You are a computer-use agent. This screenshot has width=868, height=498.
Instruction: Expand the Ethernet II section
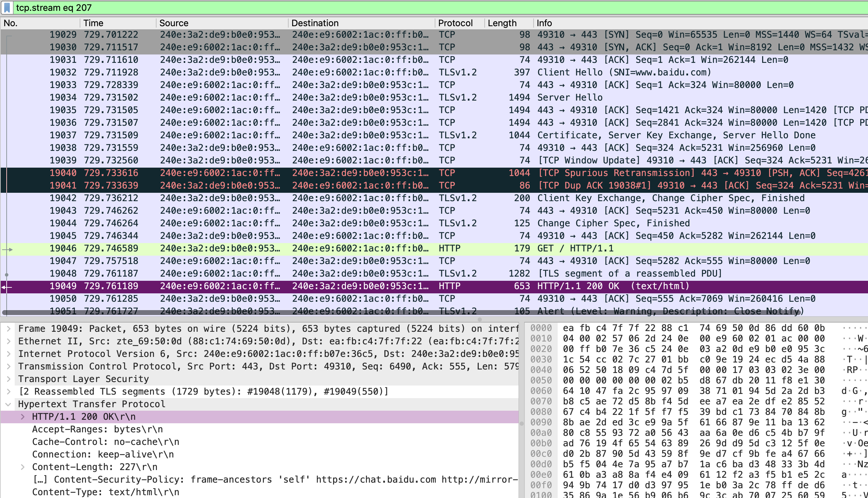pyautogui.click(x=9, y=341)
